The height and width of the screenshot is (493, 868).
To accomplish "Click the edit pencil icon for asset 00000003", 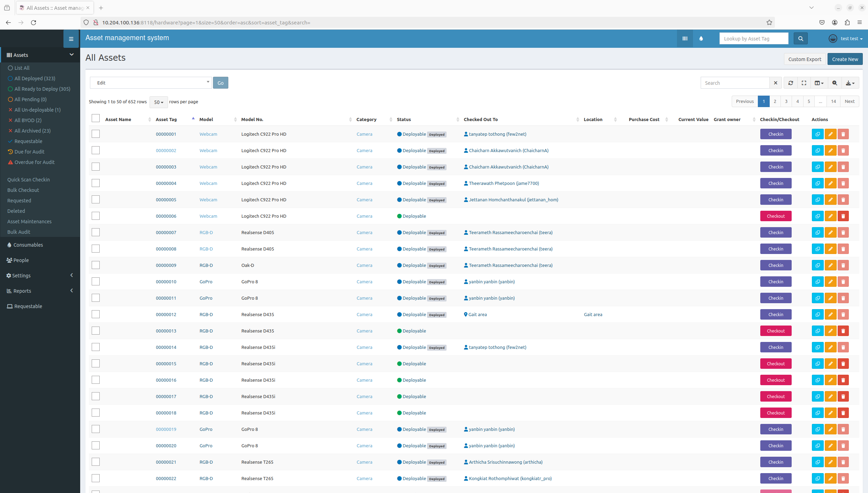I will pyautogui.click(x=830, y=167).
